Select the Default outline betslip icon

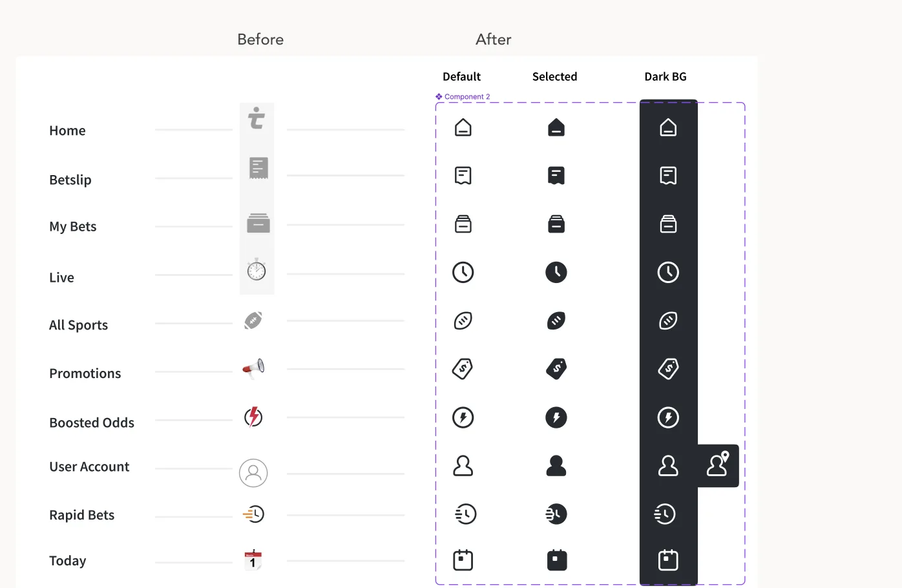click(x=463, y=175)
